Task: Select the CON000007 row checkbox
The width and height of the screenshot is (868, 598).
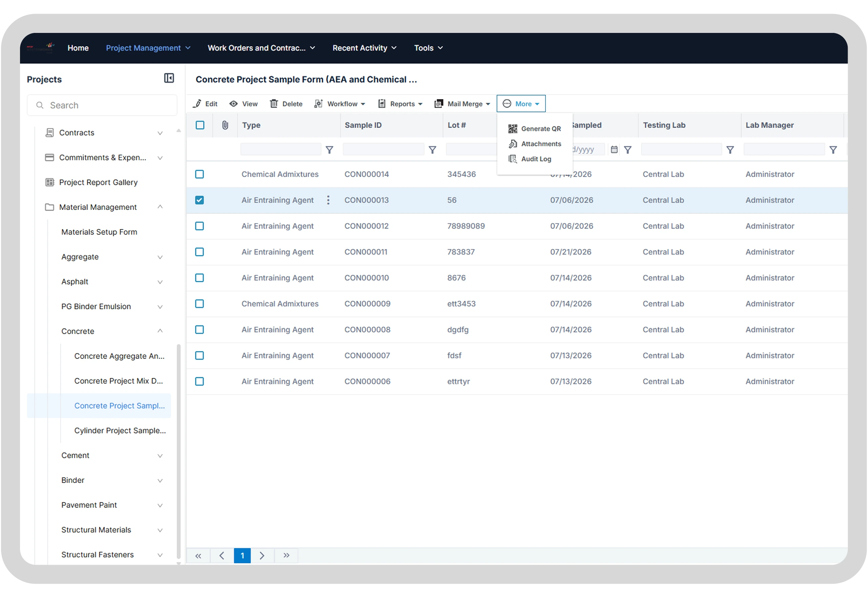Action: coord(200,355)
